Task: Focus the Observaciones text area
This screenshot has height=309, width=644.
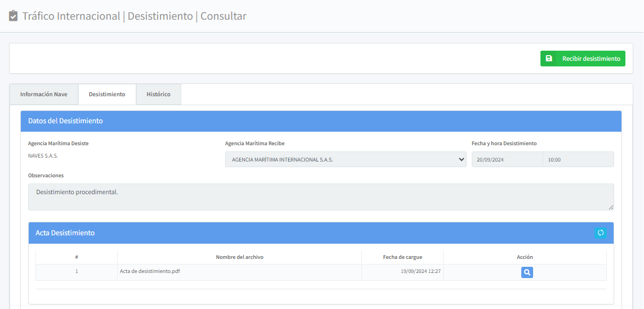Action: pos(321,197)
